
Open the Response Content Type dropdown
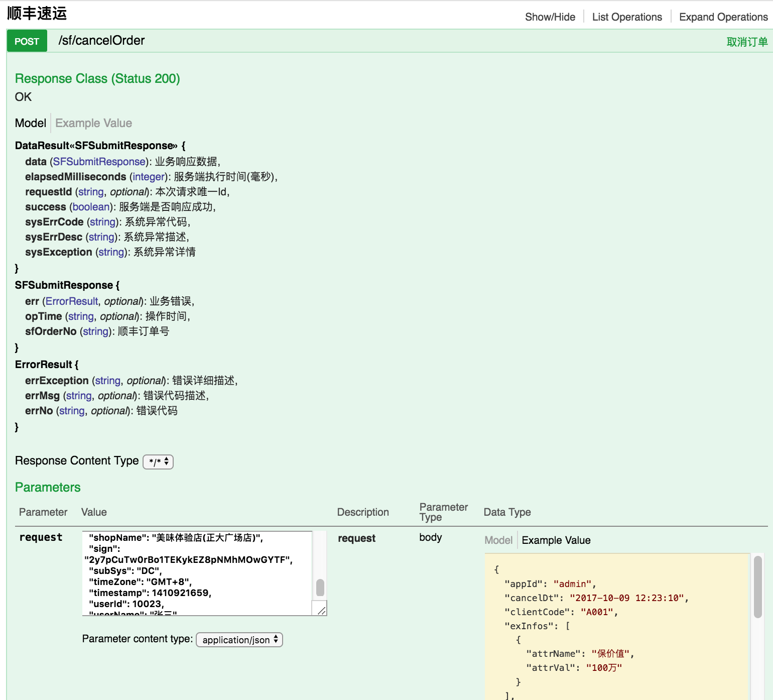158,461
